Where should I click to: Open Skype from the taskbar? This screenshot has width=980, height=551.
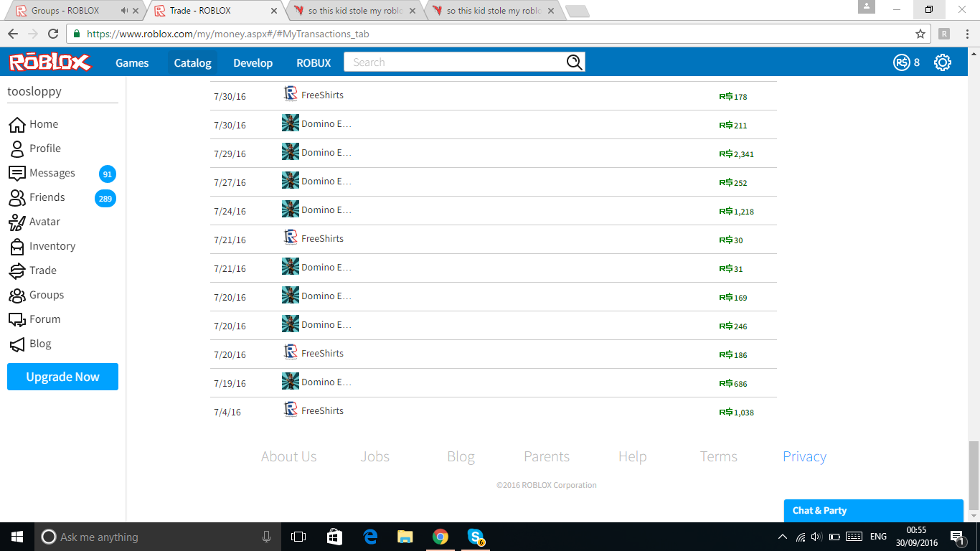click(475, 537)
